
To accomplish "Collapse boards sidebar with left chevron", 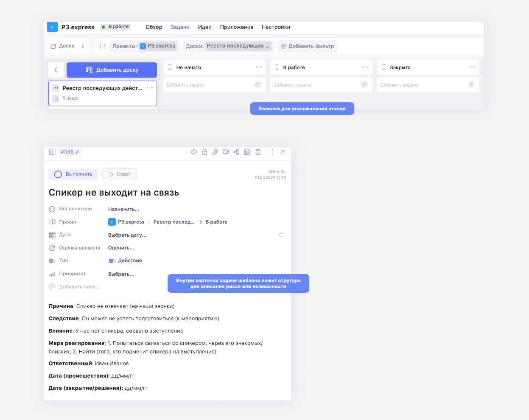I will pyautogui.click(x=56, y=70).
